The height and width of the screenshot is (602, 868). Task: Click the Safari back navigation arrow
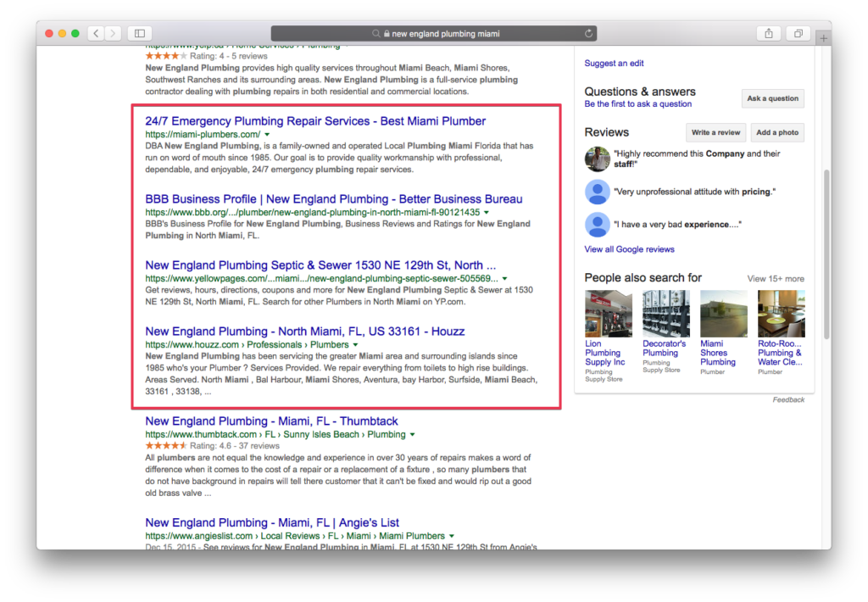pos(95,33)
